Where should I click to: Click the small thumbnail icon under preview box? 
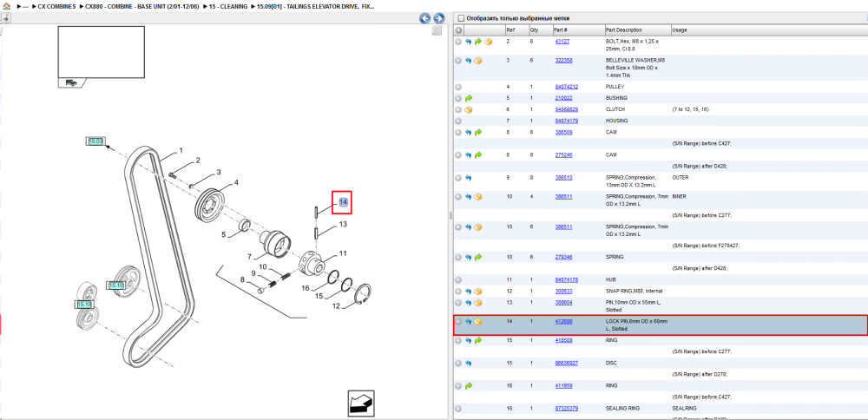(x=72, y=82)
